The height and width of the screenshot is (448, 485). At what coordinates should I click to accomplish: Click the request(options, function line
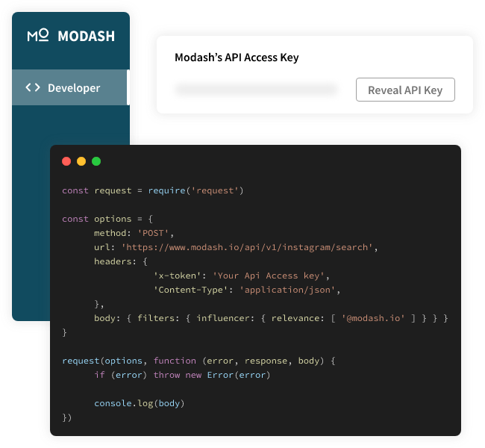(x=198, y=361)
